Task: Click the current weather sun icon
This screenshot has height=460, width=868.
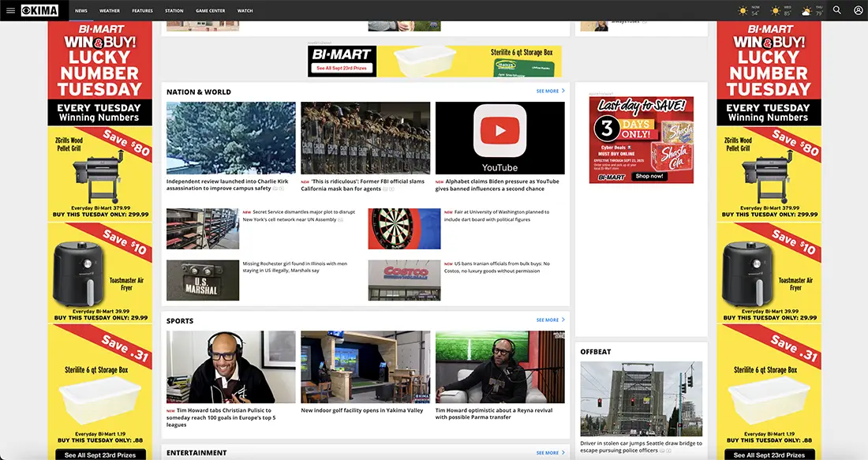Action: (743, 11)
